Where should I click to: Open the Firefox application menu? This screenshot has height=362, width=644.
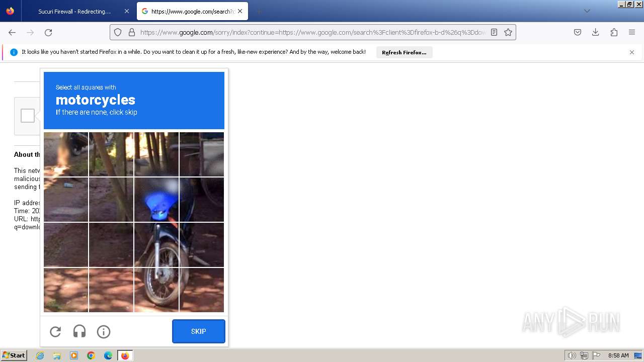tap(632, 32)
